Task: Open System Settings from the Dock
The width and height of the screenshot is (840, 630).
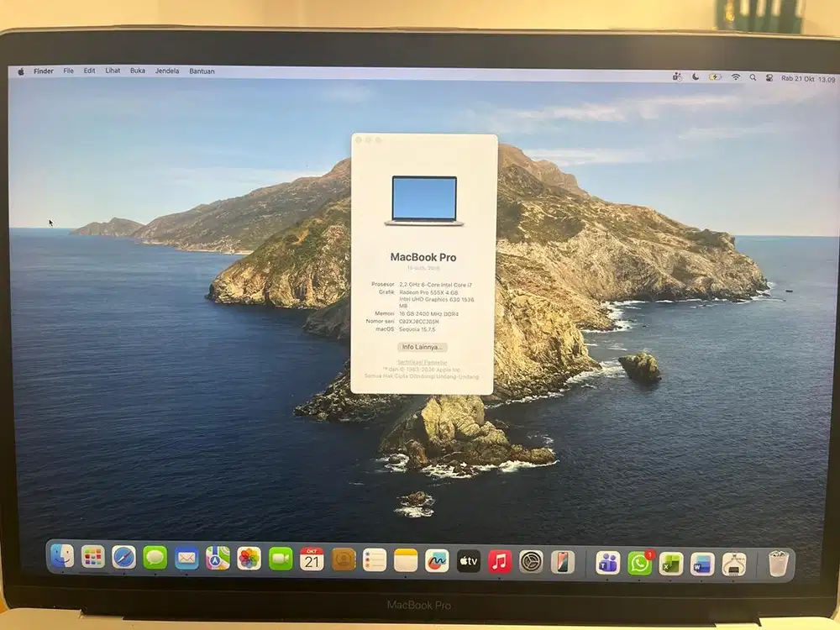Action: coord(531,562)
